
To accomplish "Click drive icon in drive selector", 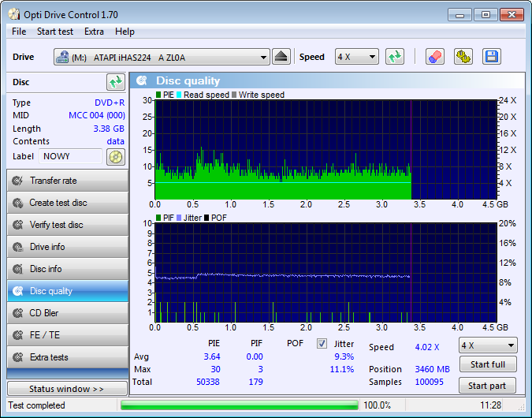I will pos(62,57).
